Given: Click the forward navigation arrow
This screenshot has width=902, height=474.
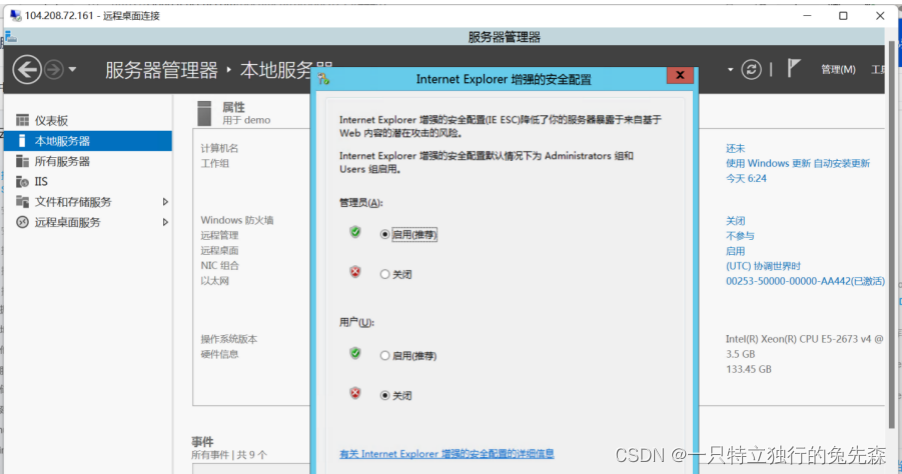Looking at the screenshot, I should [54, 70].
